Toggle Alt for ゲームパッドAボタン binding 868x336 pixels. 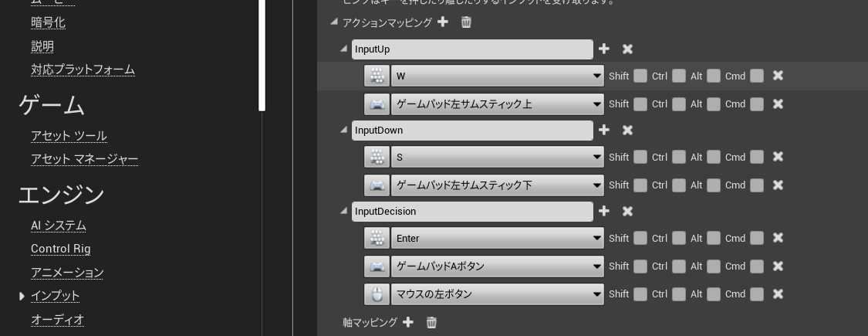click(714, 266)
